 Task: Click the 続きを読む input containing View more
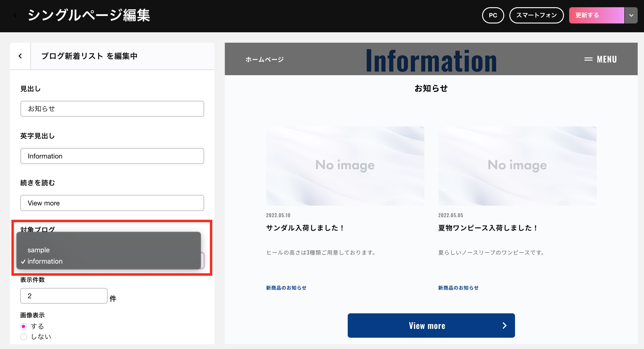point(112,203)
